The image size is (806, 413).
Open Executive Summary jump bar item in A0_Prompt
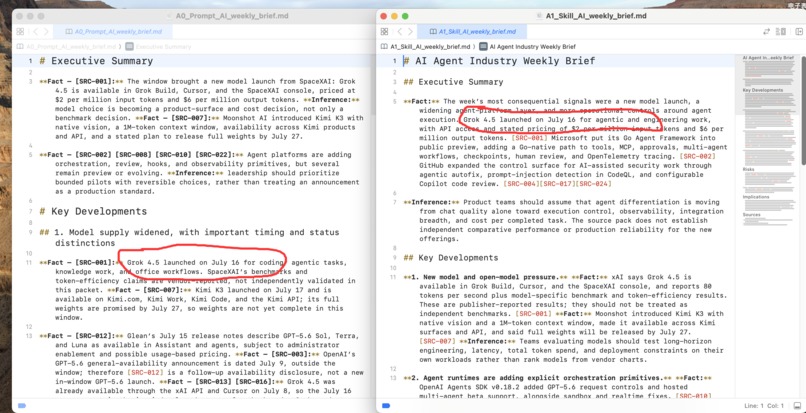coord(158,46)
